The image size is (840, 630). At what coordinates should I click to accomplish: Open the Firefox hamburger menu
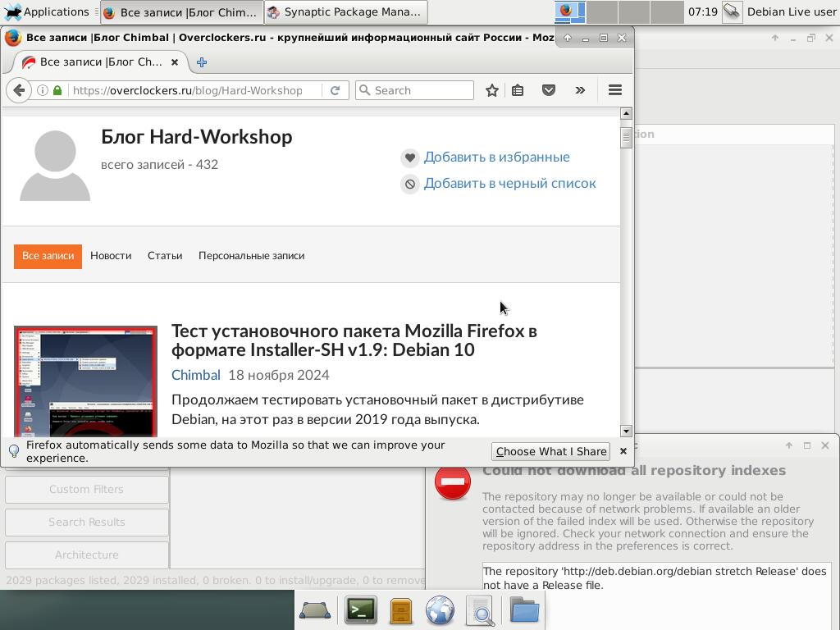coord(615,90)
